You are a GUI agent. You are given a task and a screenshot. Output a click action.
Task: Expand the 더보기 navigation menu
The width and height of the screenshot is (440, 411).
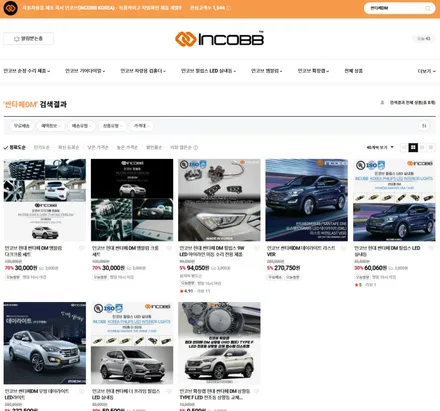click(x=426, y=71)
